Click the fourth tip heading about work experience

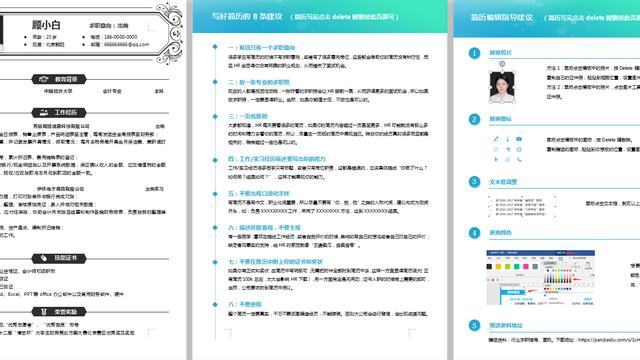[x=277, y=159]
